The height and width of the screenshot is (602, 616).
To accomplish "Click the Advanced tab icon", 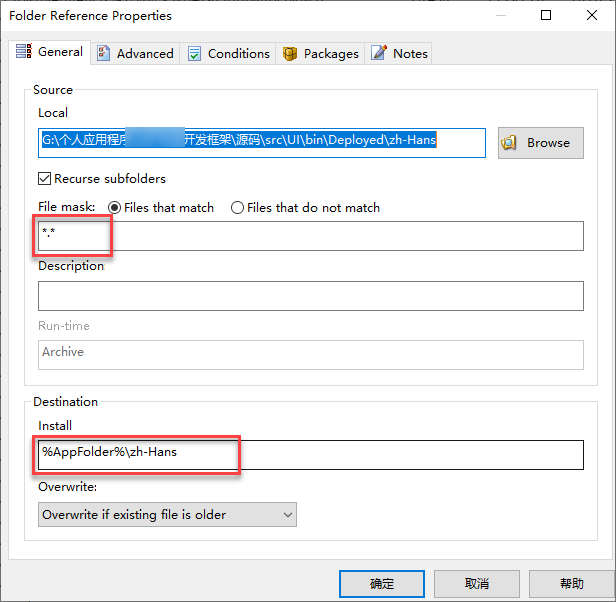I will click(x=103, y=53).
